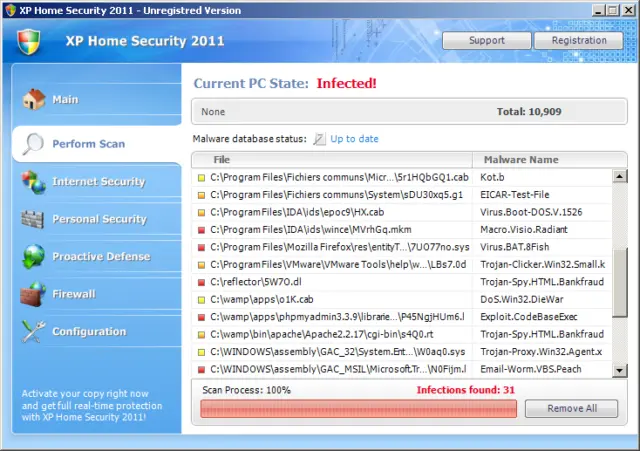
Task: Go to the Internet Security tab
Action: click(x=97, y=181)
